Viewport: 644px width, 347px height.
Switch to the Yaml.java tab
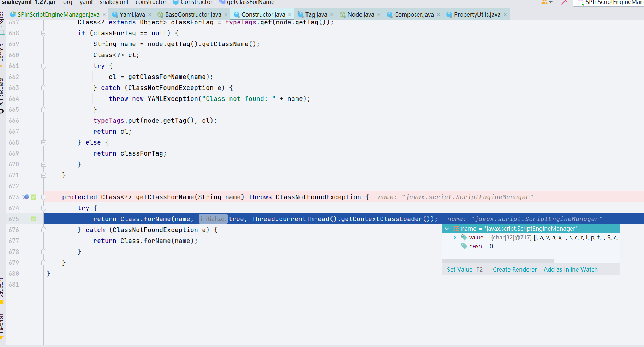tap(132, 14)
